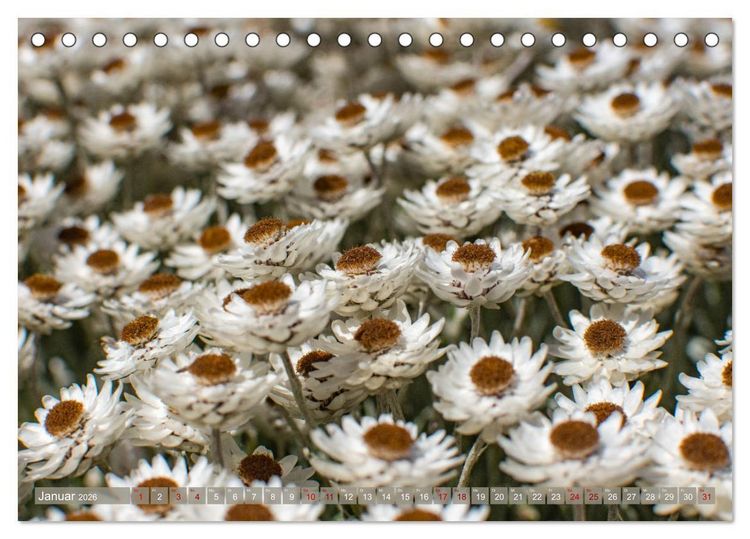Click the "Januar 2026" month label
750x539 pixels.
coord(67,496)
